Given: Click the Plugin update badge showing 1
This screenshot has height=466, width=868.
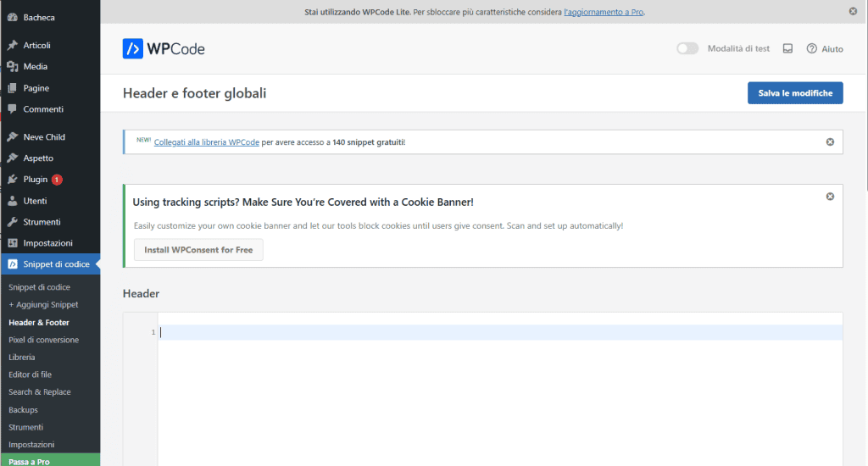Looking at the screenshot, I should [57, 180].
